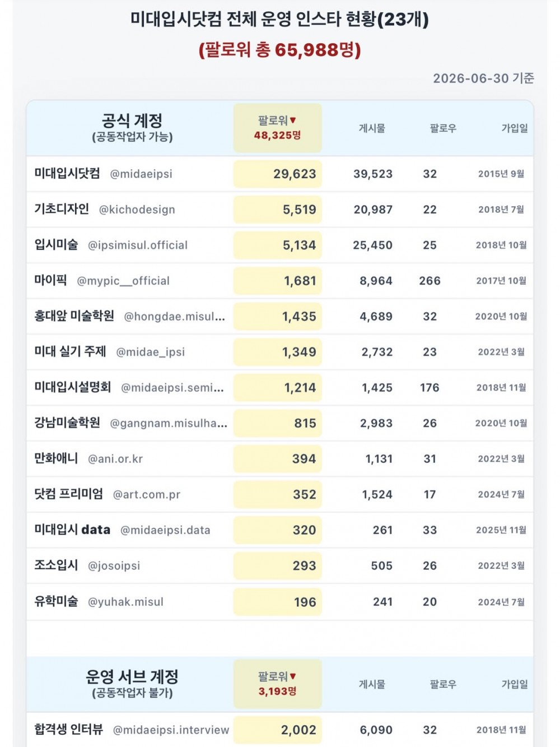Click 팔로우 header in 운영 서브 계정 table
Image resolution: width=560 pixels, height=747 pixels.
coord(443,684)
